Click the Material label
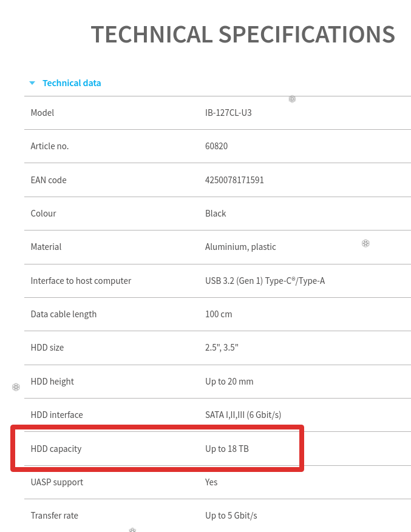This screenshot has width=411, height=532. click(x=46, y=247)
